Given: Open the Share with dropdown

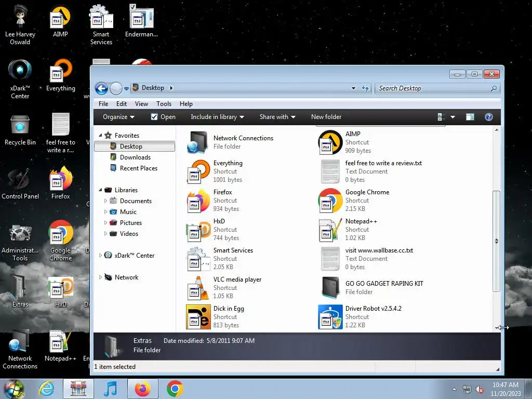Looking at the screenshot, I should coord(277,117).
